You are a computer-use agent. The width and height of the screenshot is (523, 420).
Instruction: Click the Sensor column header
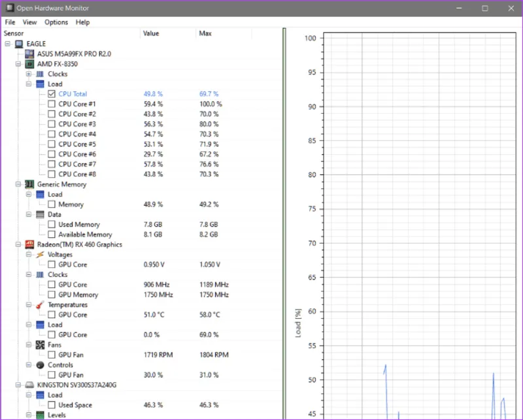click(x=71, y=33)
